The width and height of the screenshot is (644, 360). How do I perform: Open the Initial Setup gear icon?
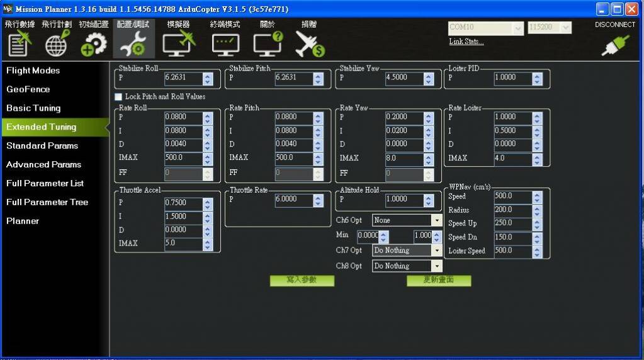tap(94, 44)
